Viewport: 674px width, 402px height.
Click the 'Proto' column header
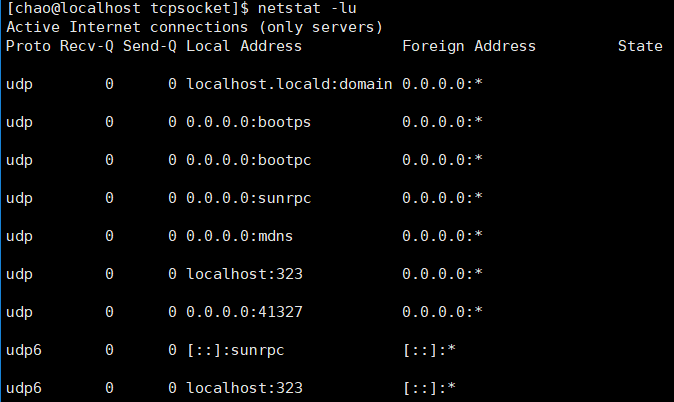(x=28, y=46)
